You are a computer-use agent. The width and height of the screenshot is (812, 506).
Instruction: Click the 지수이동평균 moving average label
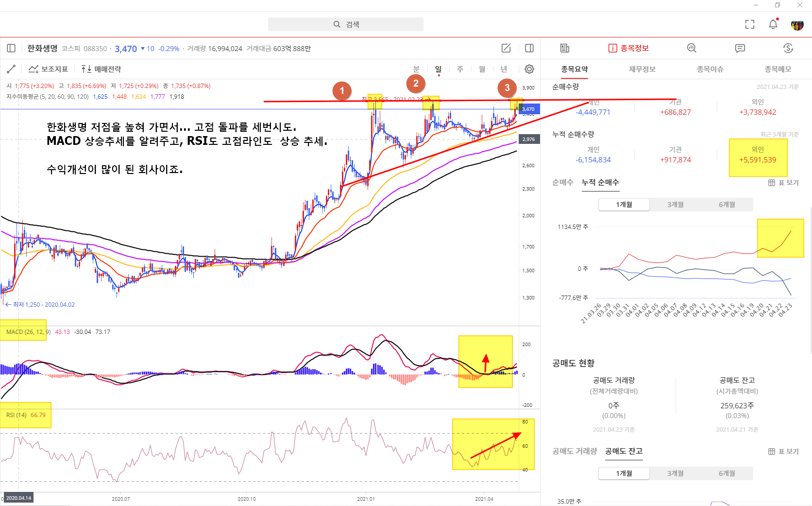pyautogui.click(x=48, y=97)
